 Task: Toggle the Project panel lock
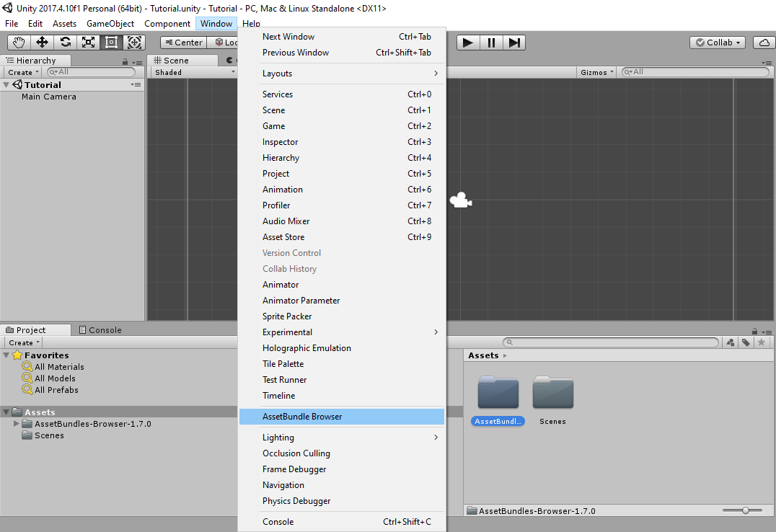click(x=754, y=331)
